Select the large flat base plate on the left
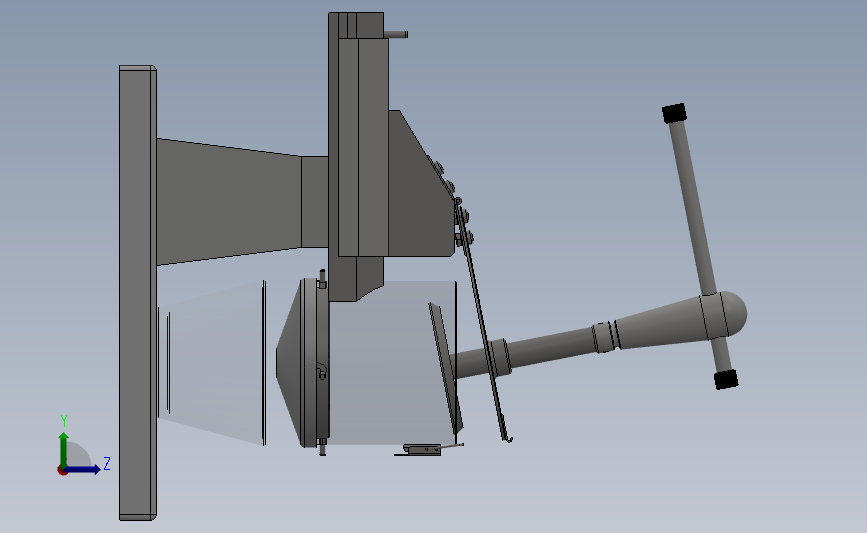 138,293
